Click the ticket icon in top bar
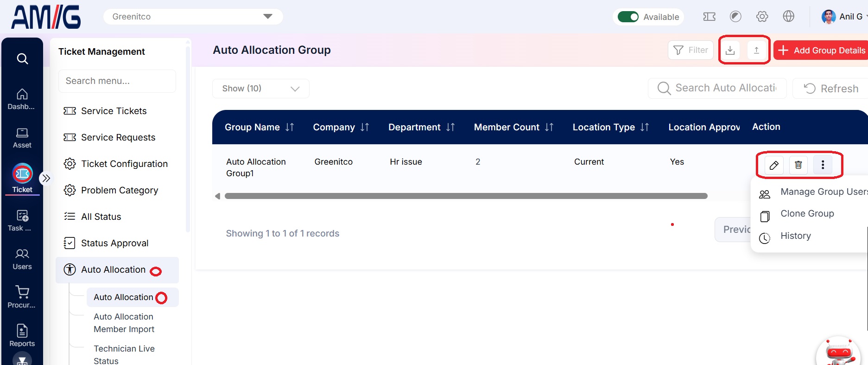868x365 pixels. pos(709,17)
